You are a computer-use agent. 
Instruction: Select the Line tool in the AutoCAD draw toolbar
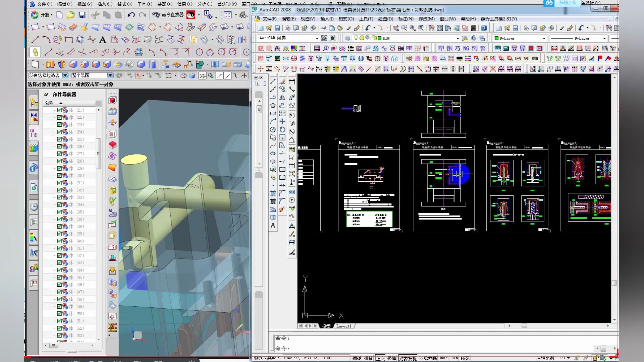273,81
